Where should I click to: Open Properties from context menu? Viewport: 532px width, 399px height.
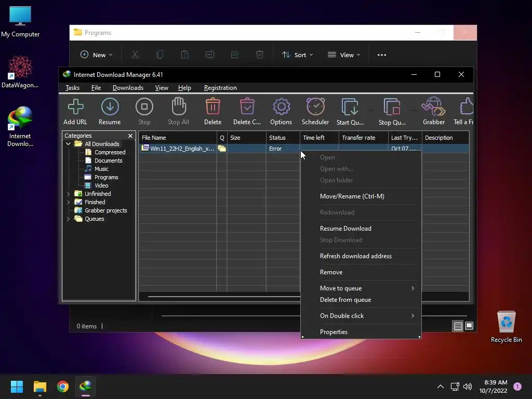coord(361,332)
